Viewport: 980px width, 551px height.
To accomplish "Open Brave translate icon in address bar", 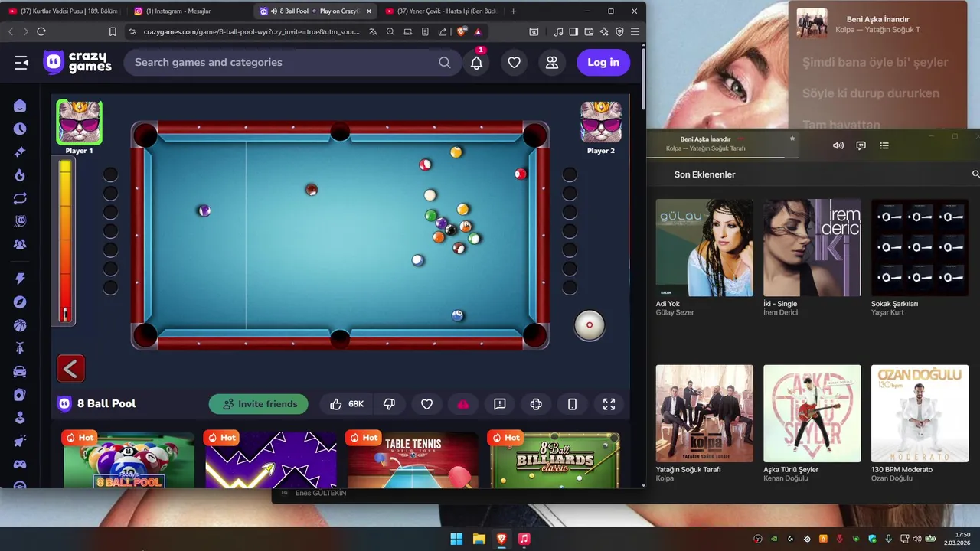I will pyautogui.click(x=373, y=31).
